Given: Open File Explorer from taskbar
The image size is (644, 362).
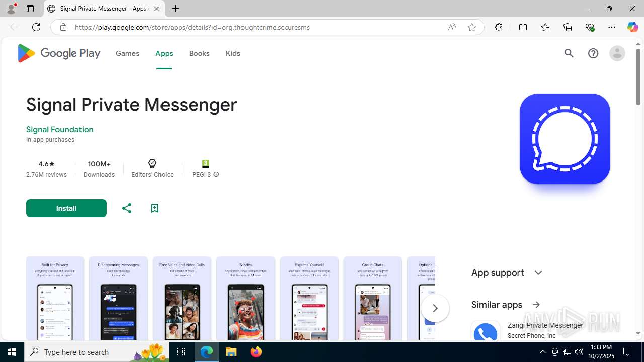Looking at the screenshot, I should 231,352.
